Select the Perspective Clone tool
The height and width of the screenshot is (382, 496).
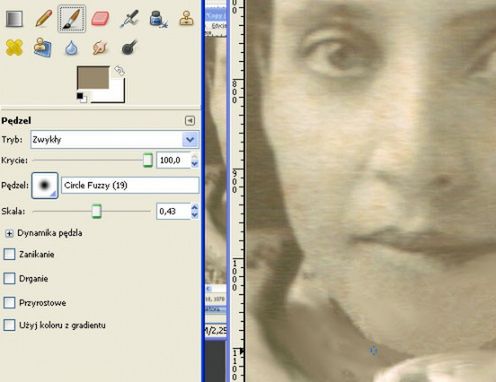42,47
